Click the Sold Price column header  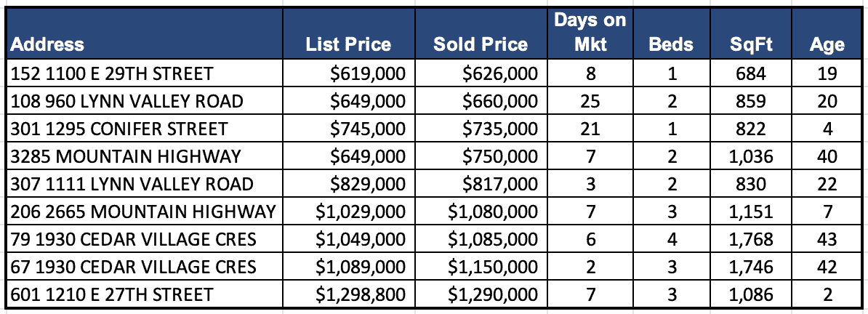tap(480, 44)
